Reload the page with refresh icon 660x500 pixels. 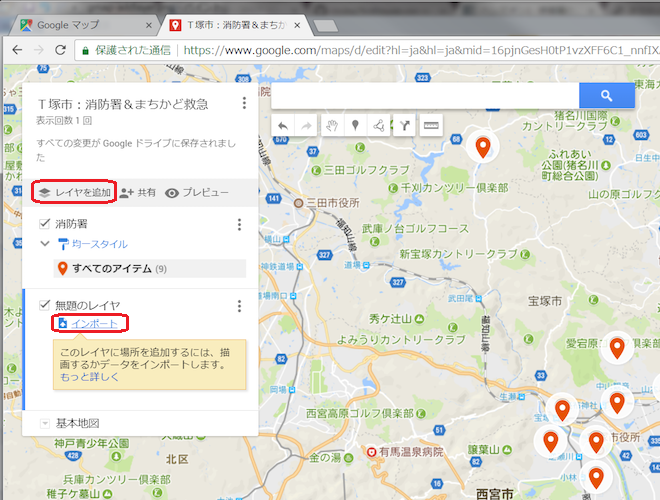click(61, 50)
